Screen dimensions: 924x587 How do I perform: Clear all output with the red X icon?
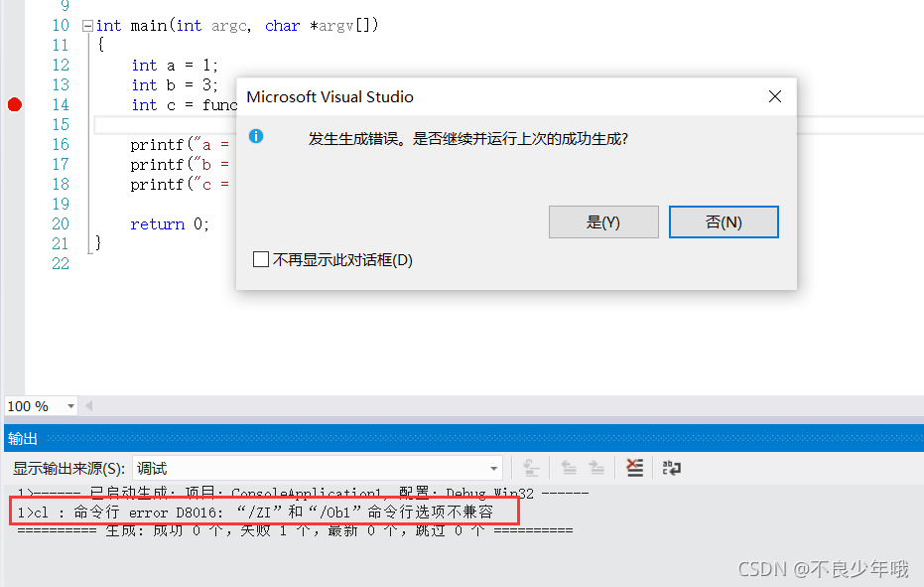click(x=635, y=468)
